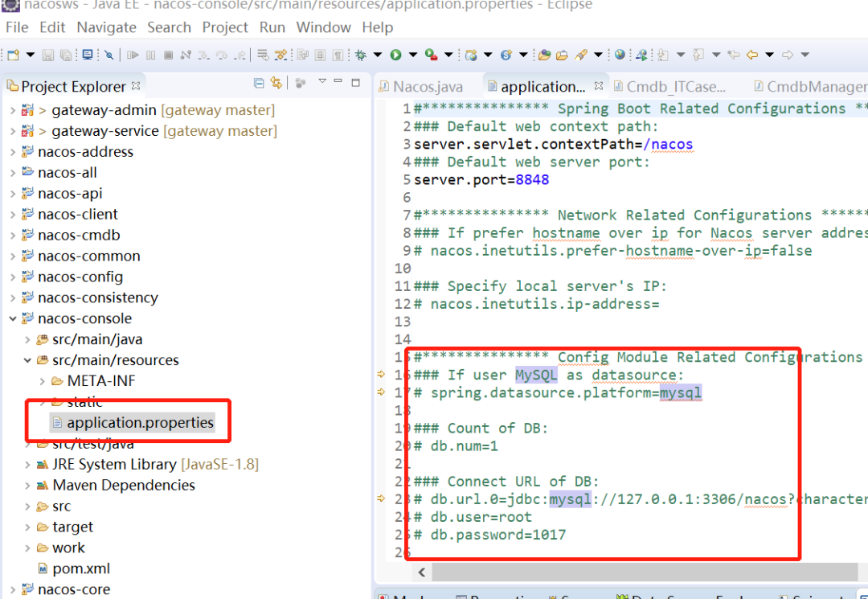The image size is (868, 599).
Task: Click the Step Return icon
Action: tap(240, 55)
